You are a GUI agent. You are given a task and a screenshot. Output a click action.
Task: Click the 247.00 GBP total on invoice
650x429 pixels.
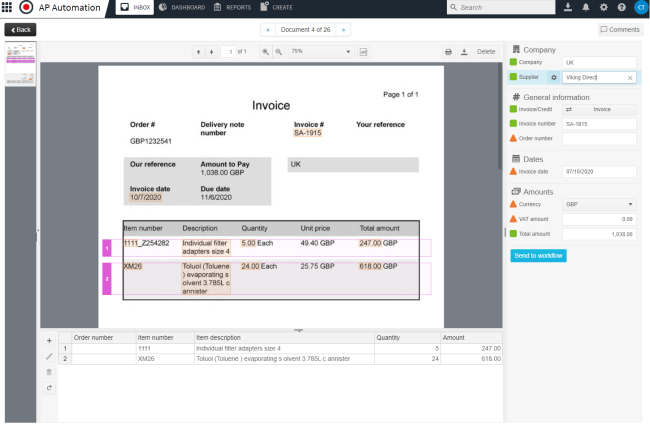click(378, 243)
